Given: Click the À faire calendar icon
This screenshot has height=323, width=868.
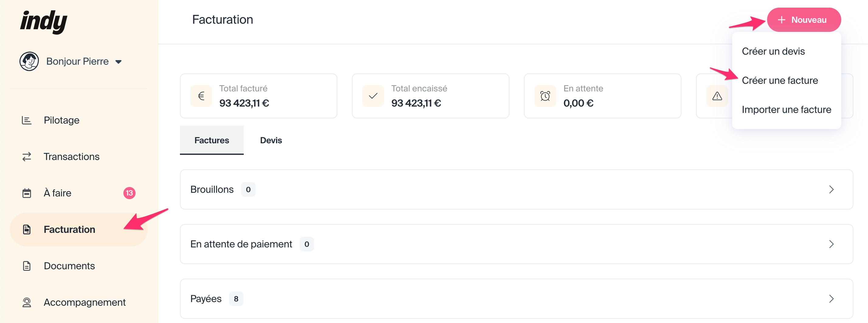Looking at the screenshot, I should (x=27, y=193).
